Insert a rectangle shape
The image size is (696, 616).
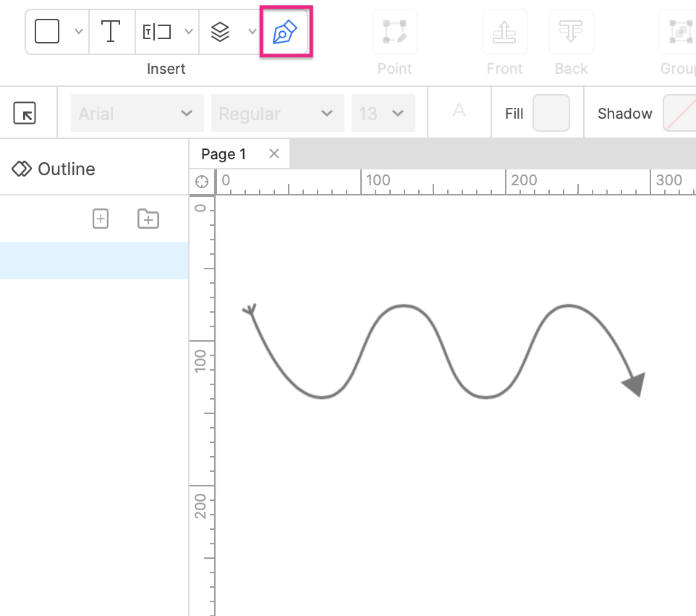coord(47,31)
